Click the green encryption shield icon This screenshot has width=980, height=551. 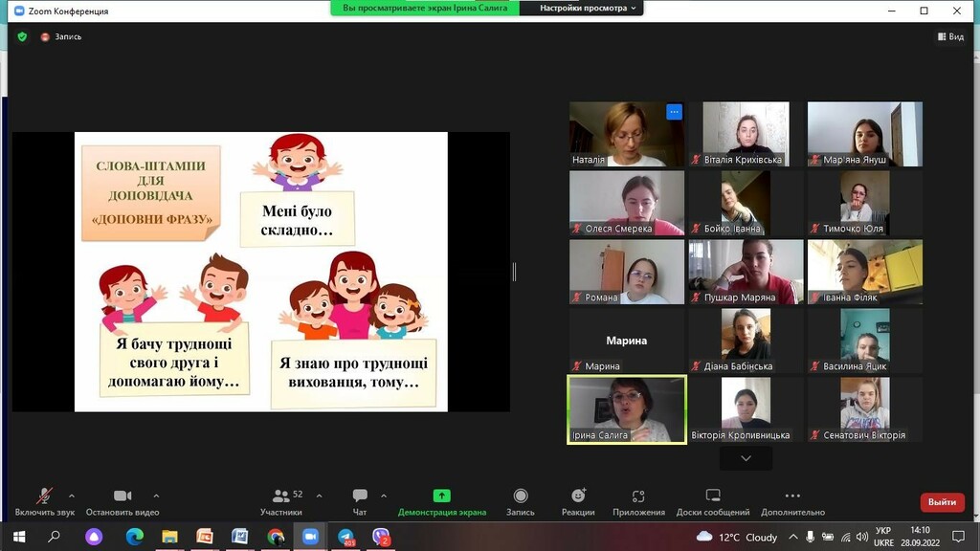23,37
